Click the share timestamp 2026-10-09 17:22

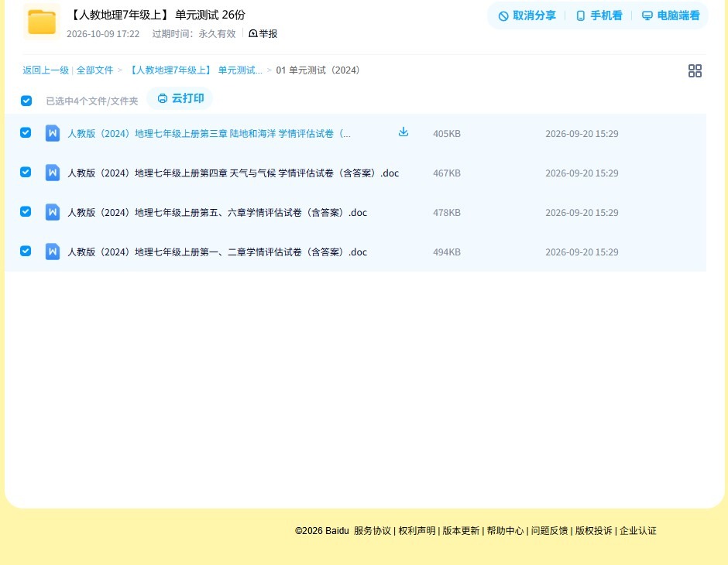[x=103, y=34]
